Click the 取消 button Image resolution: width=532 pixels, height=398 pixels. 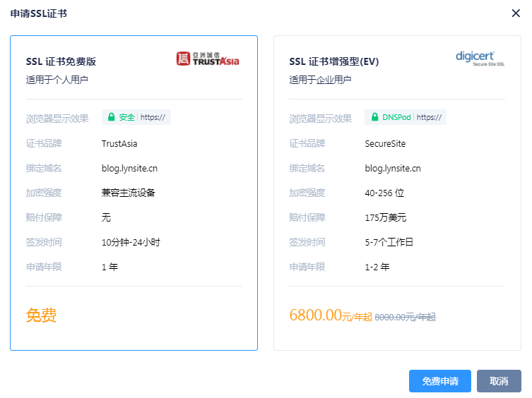point(499,380)
